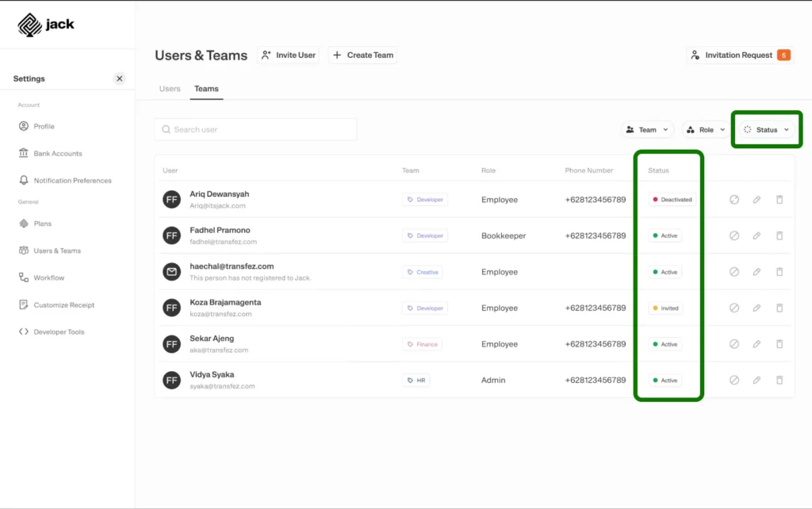Viewport: 812px width, 509px height.
Task: Click the Status column header
Action: [658, 170]
